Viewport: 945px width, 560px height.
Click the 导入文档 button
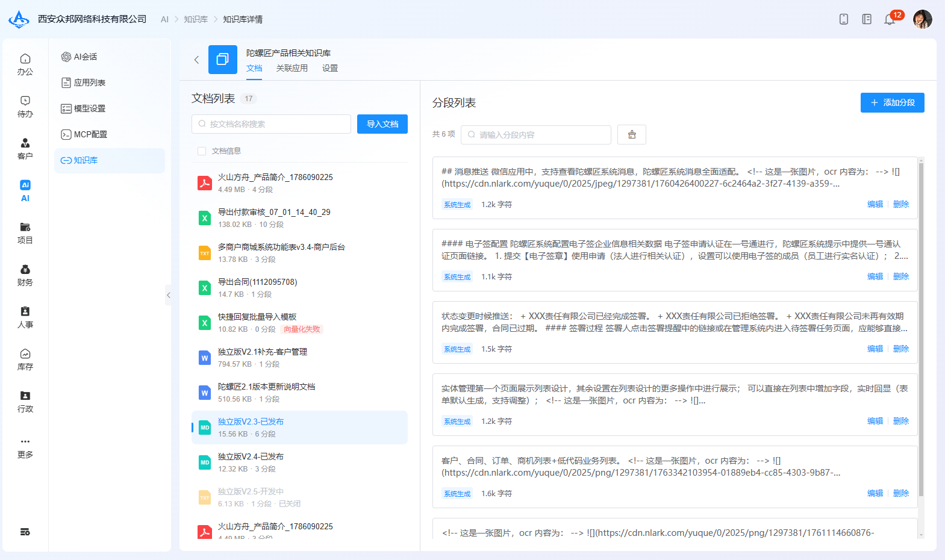pos(382,124)
